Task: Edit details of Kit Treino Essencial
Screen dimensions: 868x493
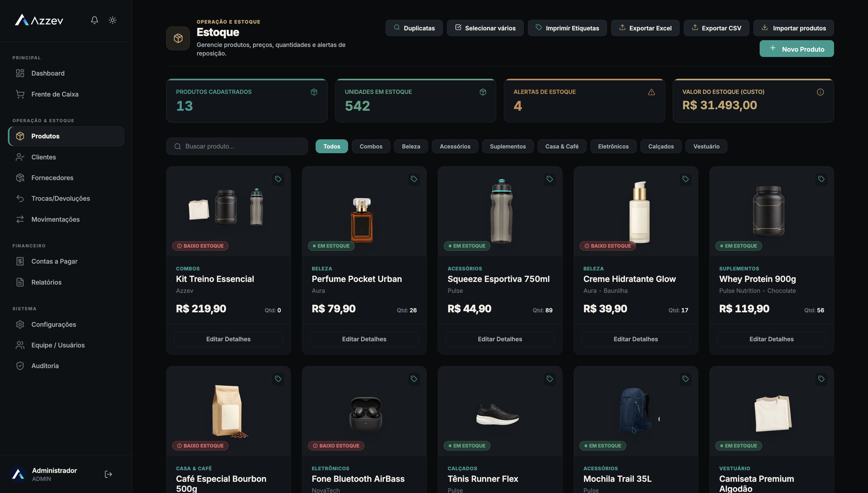Action: click(x=229, y=339)
